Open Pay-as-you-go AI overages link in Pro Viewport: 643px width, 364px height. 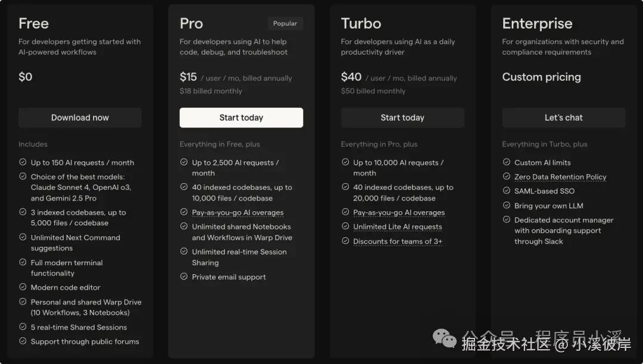pyautogui.click(x=238, y=212)
